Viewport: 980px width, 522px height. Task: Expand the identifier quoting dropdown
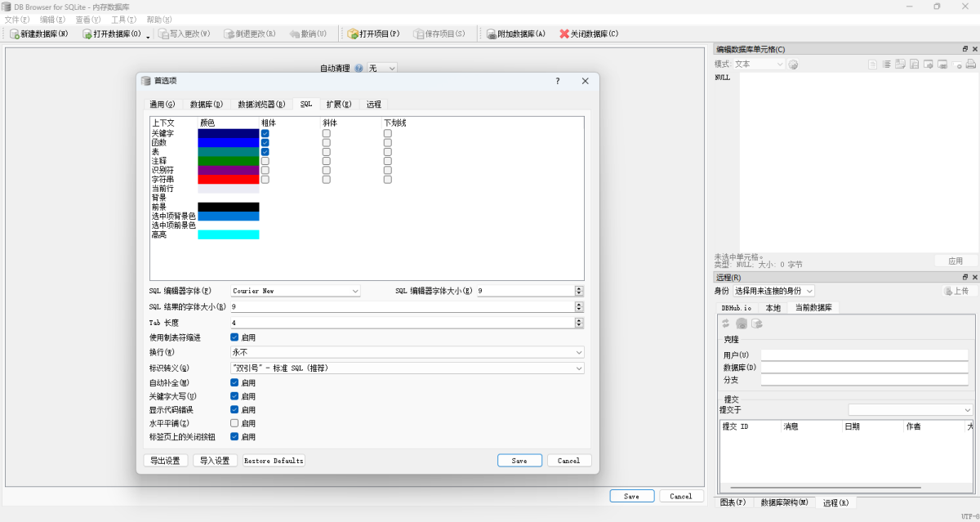[x=408, y=368]
